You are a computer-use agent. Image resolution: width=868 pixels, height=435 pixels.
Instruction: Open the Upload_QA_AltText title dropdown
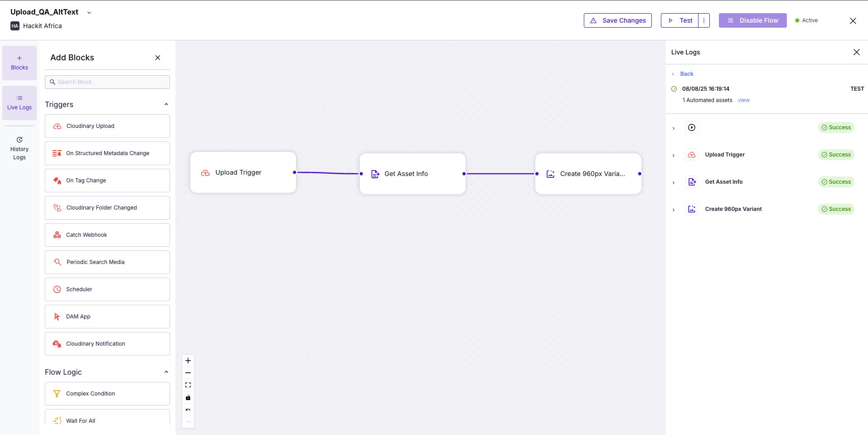[x=89, y=12]
